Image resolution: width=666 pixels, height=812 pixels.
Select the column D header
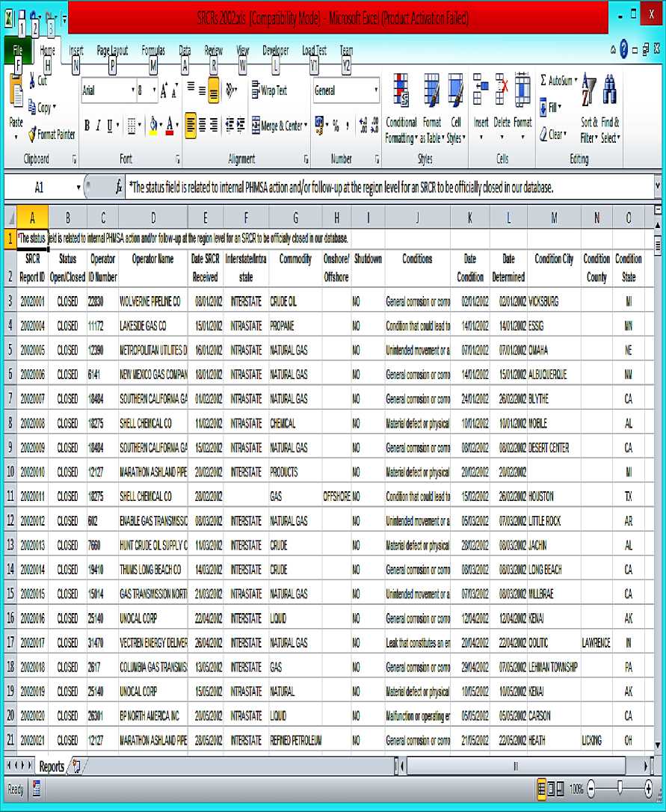coord(152,217)
